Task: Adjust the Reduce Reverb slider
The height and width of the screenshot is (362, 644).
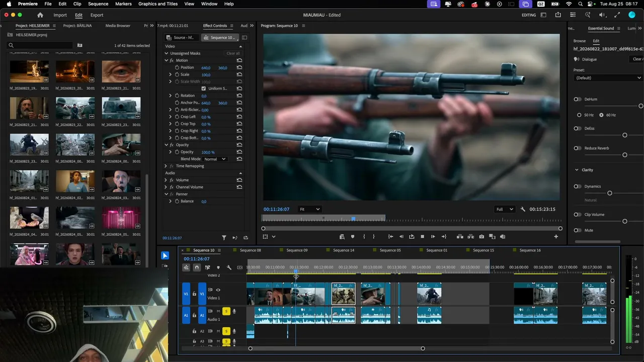Action: click(625, 155)
